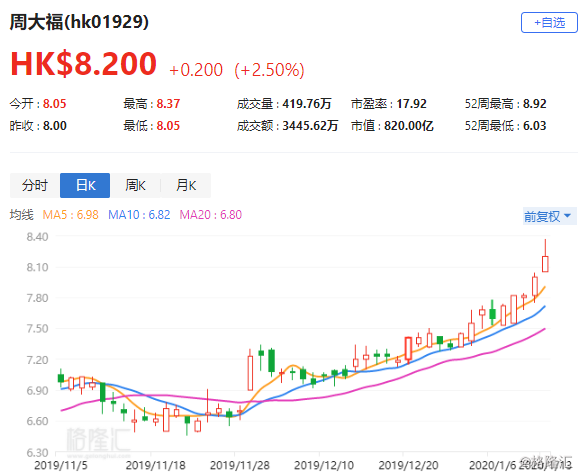
Task: Click 最高 high value 8.37
Action: [x=168, y=104]
